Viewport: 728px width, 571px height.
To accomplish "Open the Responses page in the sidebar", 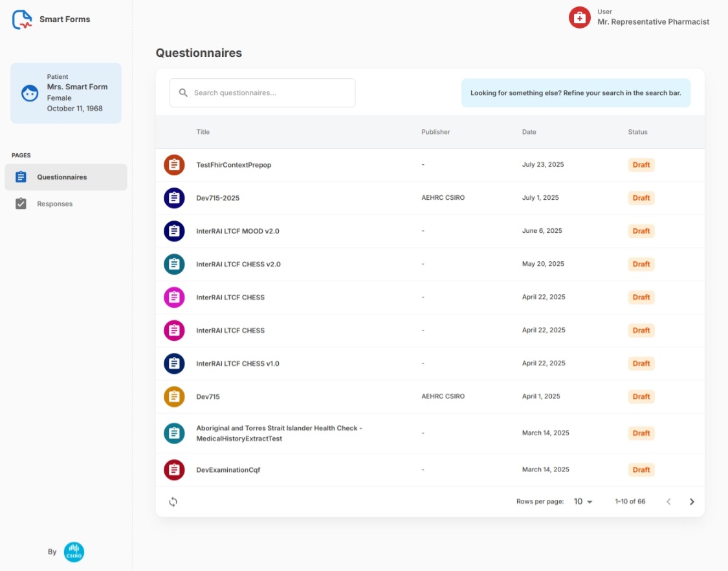I will [x=55, y=204].
